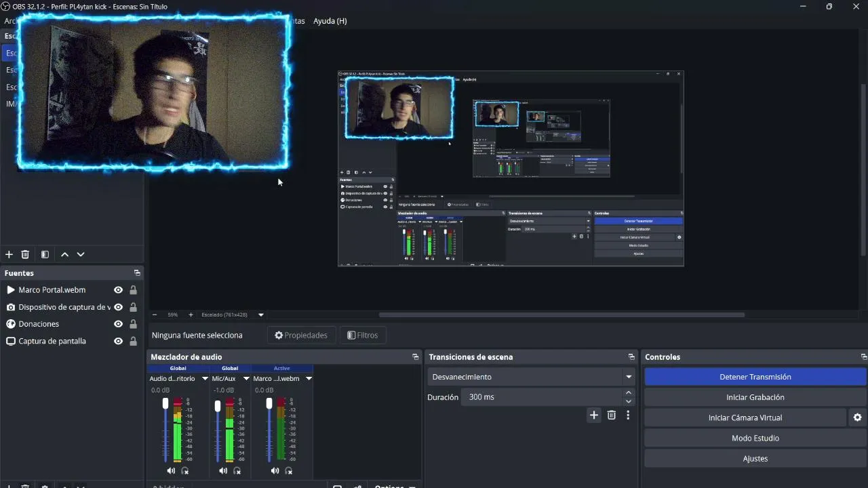Click Detener Transmisión button
The height and width of the screenshot is (488, 868).
755,377
